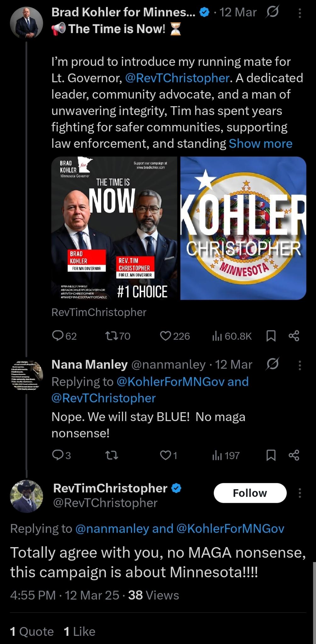Viewport: 316px width, 644px height.
Task: Like the Brad Kohler post
Action: (166, 336)
